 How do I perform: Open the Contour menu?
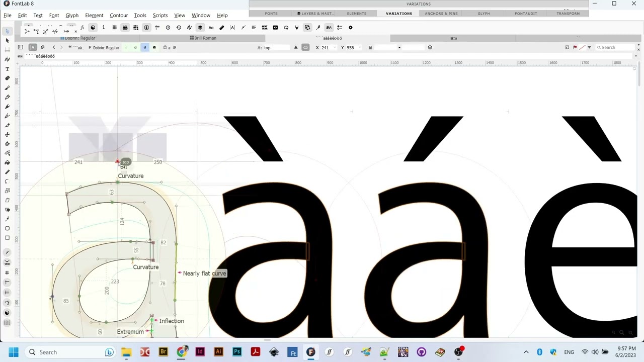coord(119,15)
